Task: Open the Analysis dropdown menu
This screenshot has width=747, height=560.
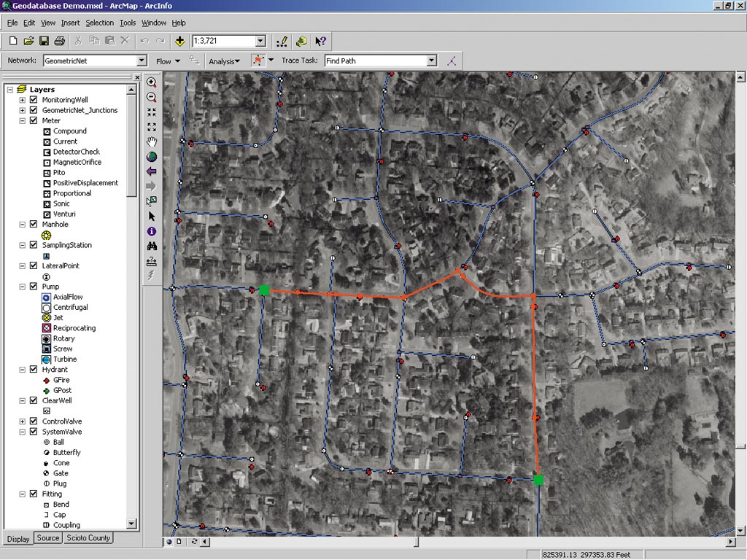Action: pos(224,61)
